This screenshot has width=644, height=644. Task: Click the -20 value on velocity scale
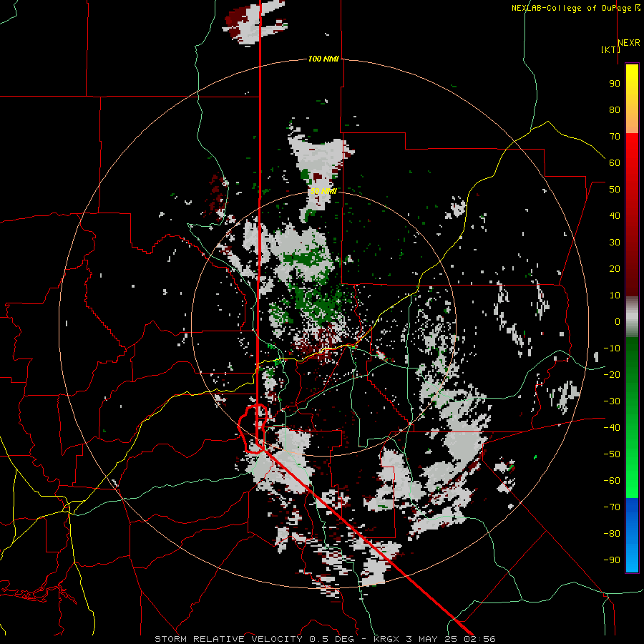tap(612, 374)
